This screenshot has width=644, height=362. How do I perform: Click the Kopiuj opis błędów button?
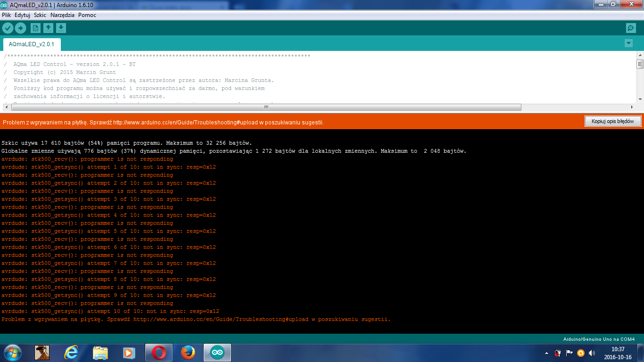pyautogui.click(x=613, y=121)
